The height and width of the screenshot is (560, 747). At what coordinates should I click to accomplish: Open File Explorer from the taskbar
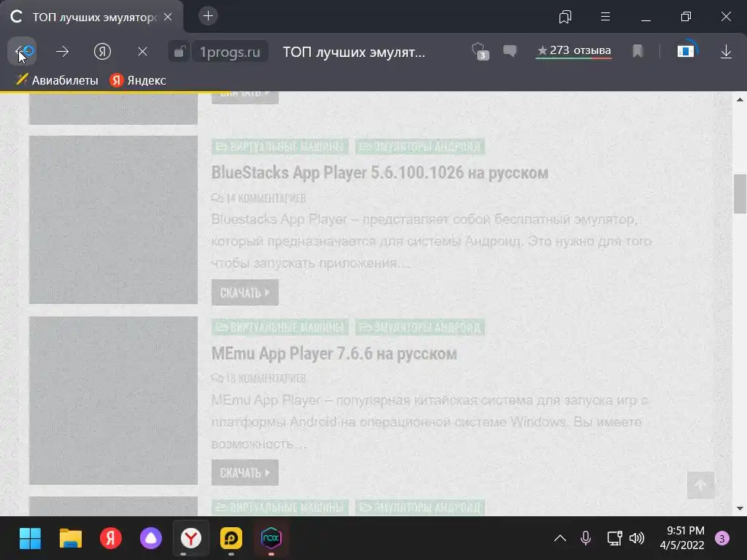tap(71, 539)
